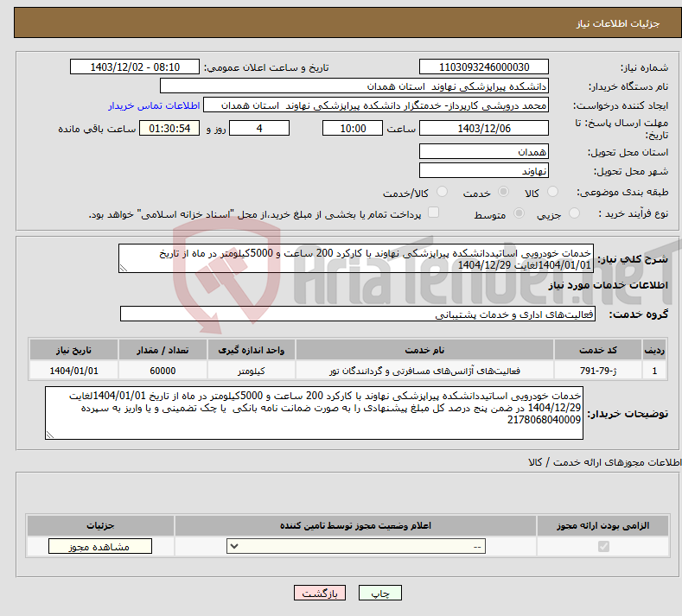Toggle the Islamic treasury payment checkbox
This screenshot has width=682, height=616.
[433, 213]
